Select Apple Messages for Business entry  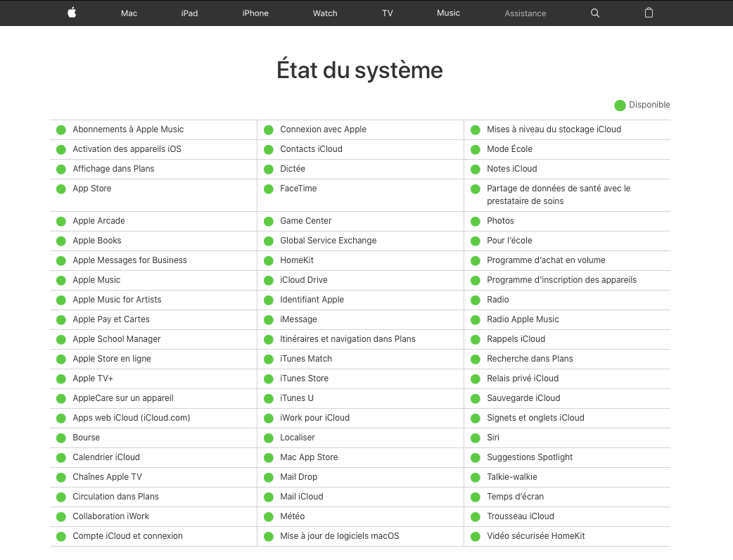pyautogui.click(x=129, y=260)
